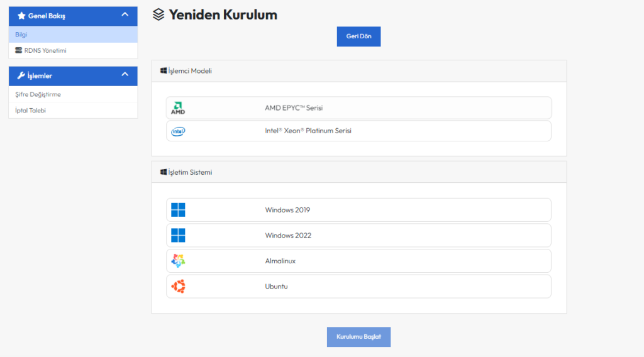Select the Almalinux operating system row
This screenshot has height=357, width=644.
[x=358, y=261]
